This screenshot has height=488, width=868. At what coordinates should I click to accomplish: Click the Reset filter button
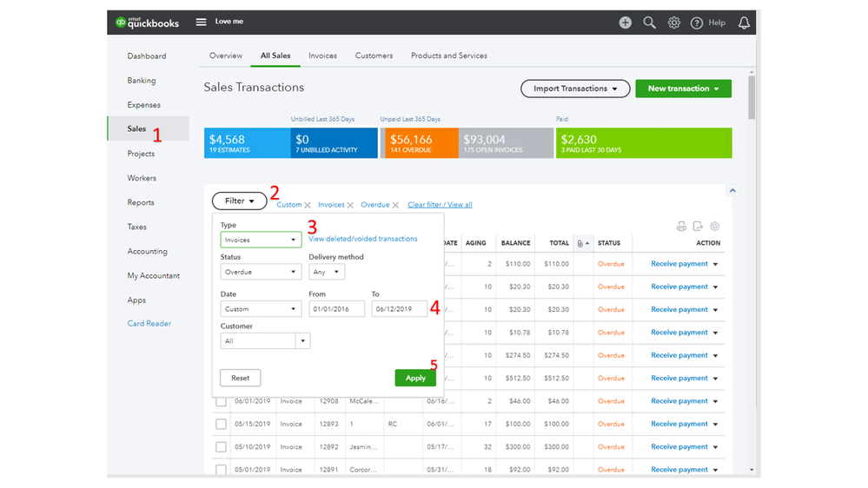tap(241, 378)
